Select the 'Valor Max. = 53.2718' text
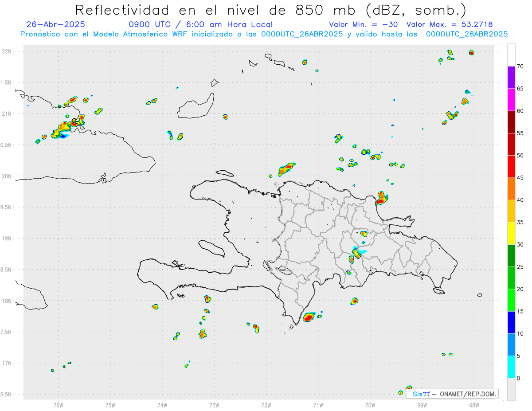Viewport: 532px width, 411px height. click(450, 24)
